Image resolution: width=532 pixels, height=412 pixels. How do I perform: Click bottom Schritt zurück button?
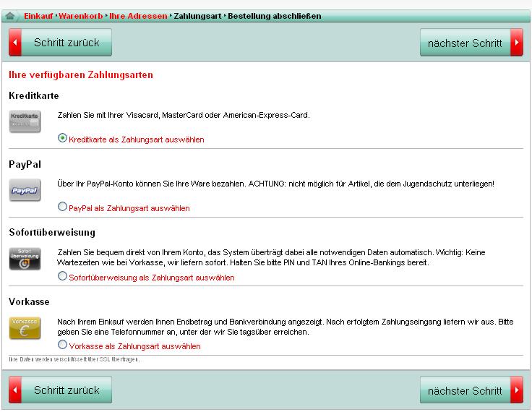tap(61, 390)
